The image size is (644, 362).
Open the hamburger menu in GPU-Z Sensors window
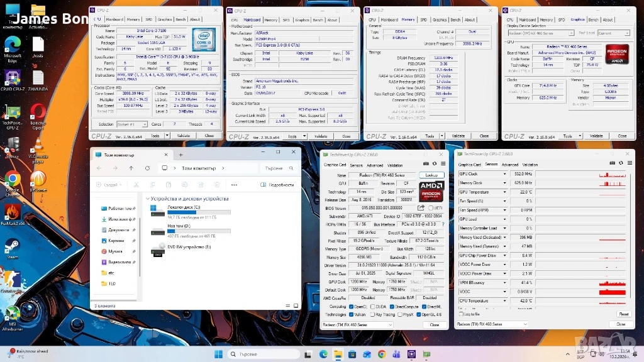630,164
